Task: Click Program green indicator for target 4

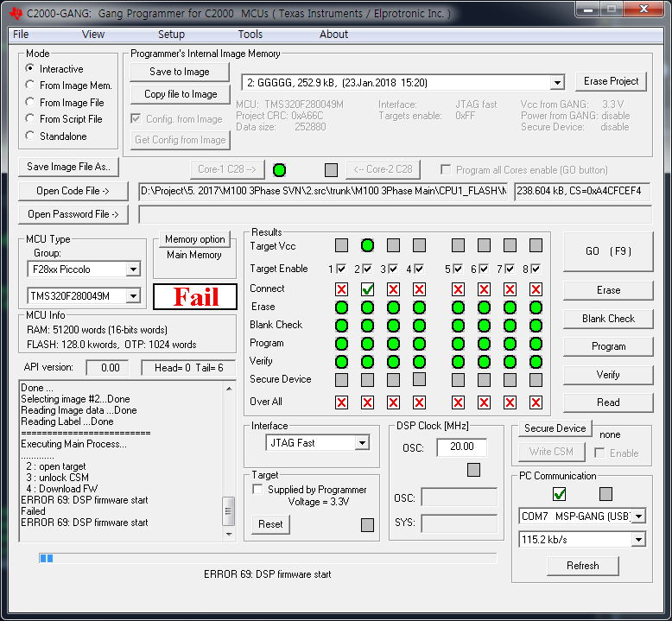Action: click(419, 344)
